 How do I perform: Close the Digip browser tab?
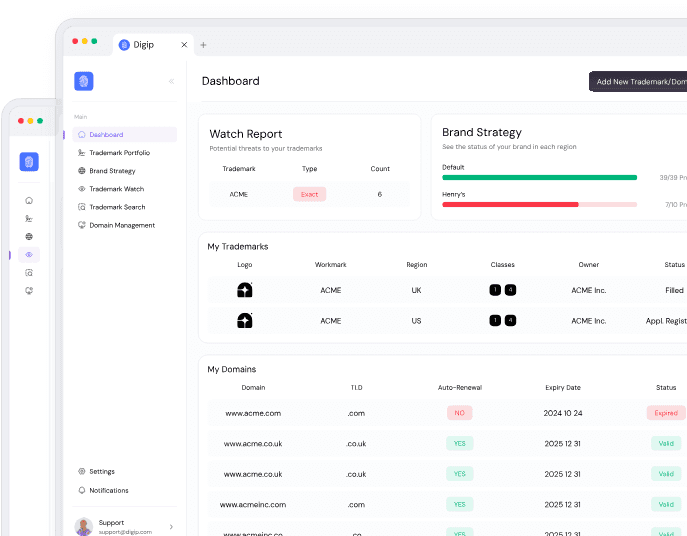184,45
